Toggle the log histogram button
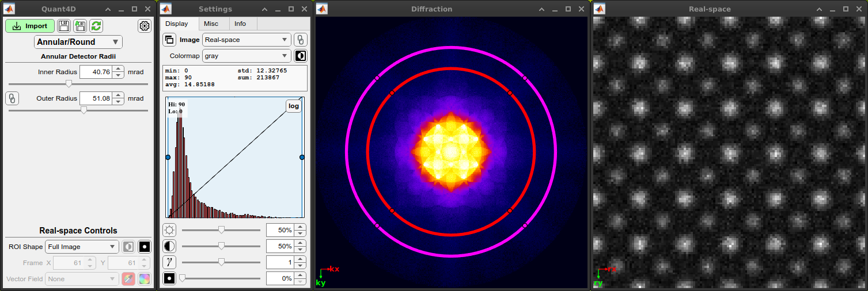The width and height of the screenshot is (868, 291). (x=294, y=106)
